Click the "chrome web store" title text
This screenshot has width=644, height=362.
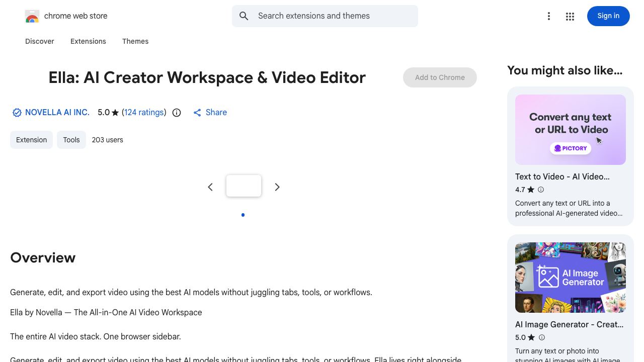[x=76, y=16]
